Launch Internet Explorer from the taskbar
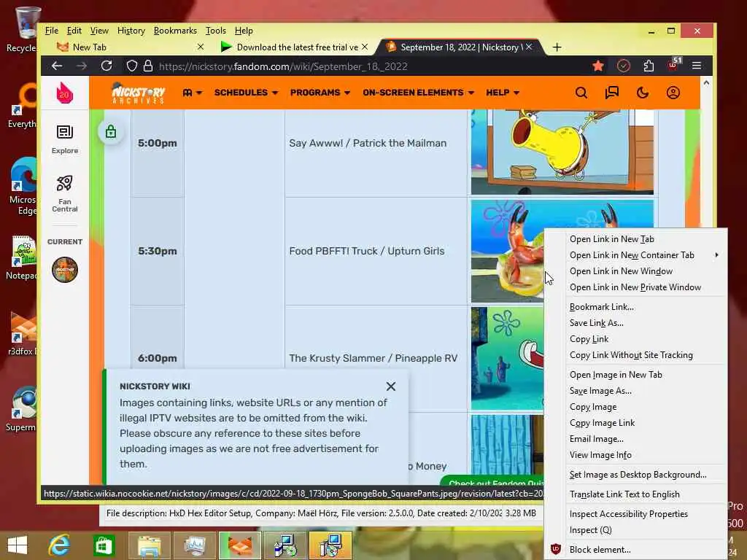747x560 pixels. tap(60, 545)
